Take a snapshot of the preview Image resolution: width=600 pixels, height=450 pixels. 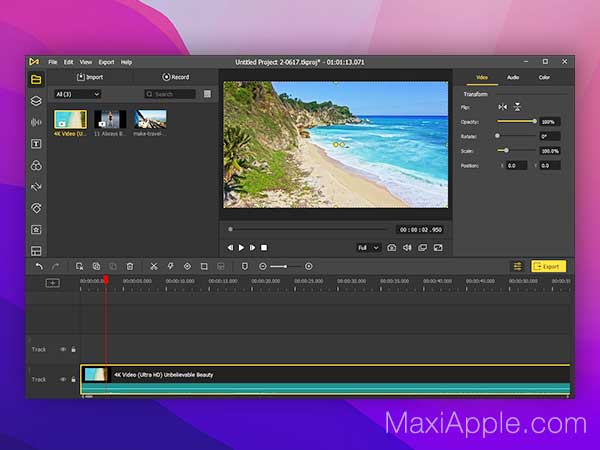click(x=391, y=248)
